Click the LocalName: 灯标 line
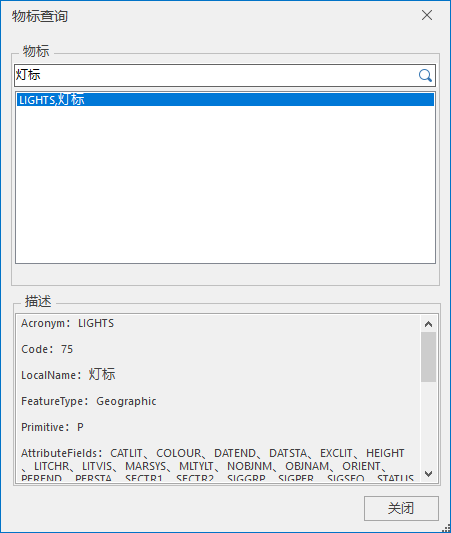Viewport: 451px width, 533px height. coord(68,375)
